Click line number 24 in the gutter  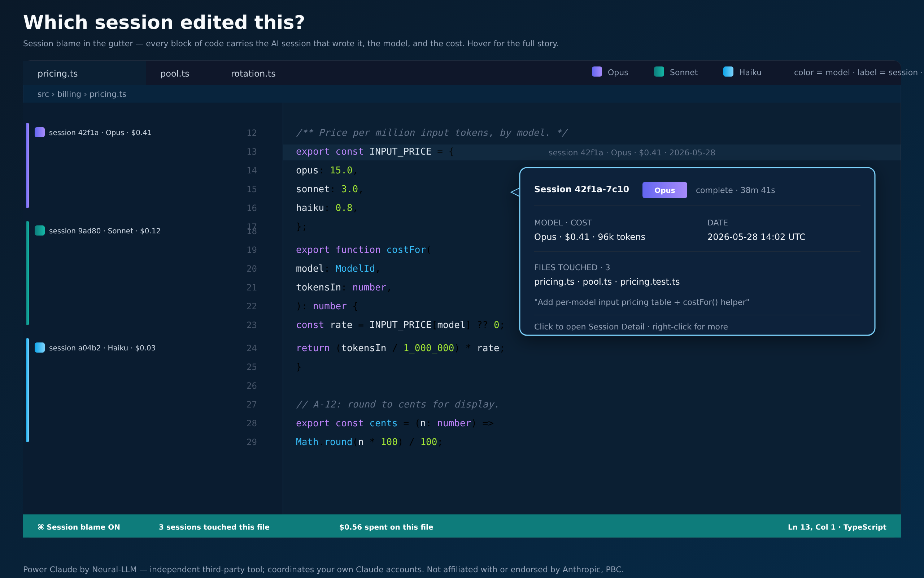[252, 348]
